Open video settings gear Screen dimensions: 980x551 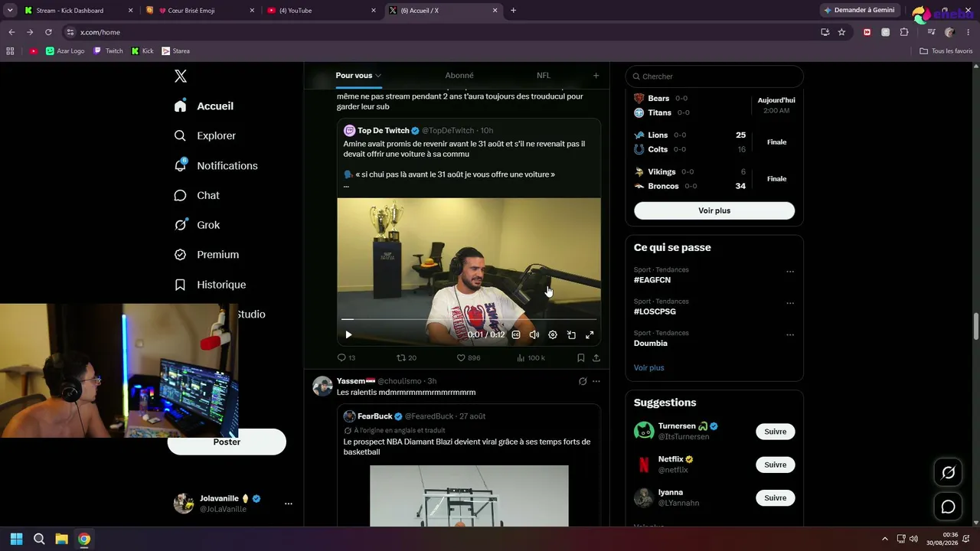point(553,334)
